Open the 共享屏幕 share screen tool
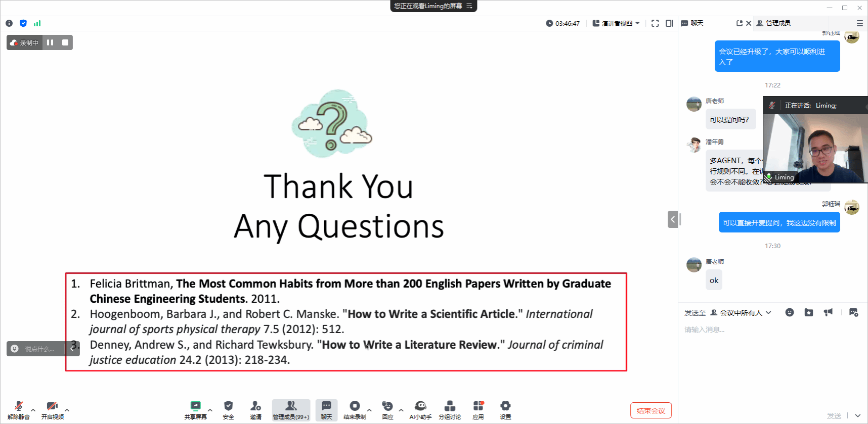The image size is (868, 424). click(x=195, y=409)
